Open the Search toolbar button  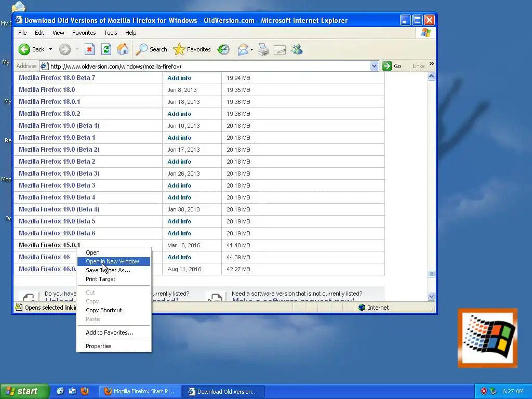151,49
